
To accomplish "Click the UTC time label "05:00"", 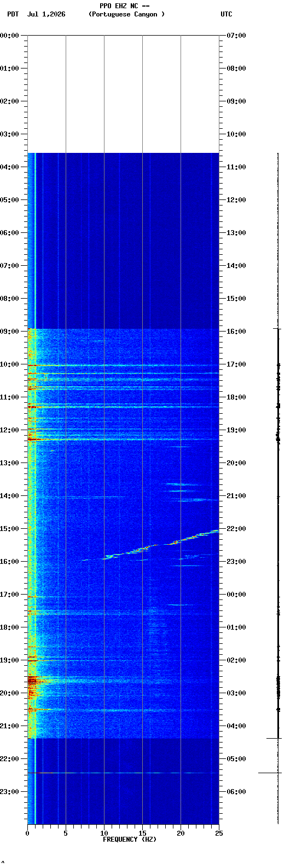I will [x=236, y=759].
